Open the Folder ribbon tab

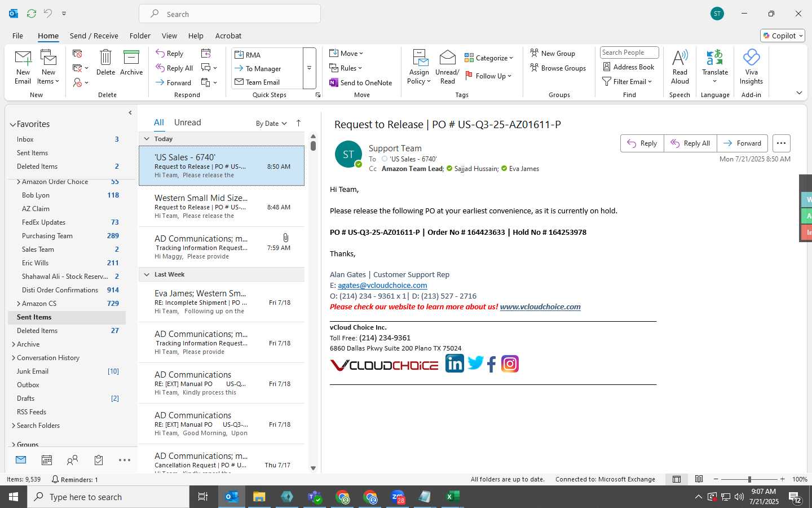pos(140,36)
